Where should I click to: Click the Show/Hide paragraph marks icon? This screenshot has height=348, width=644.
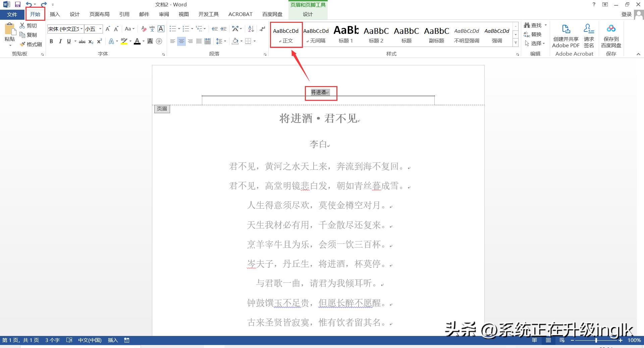tap(262, 29)
